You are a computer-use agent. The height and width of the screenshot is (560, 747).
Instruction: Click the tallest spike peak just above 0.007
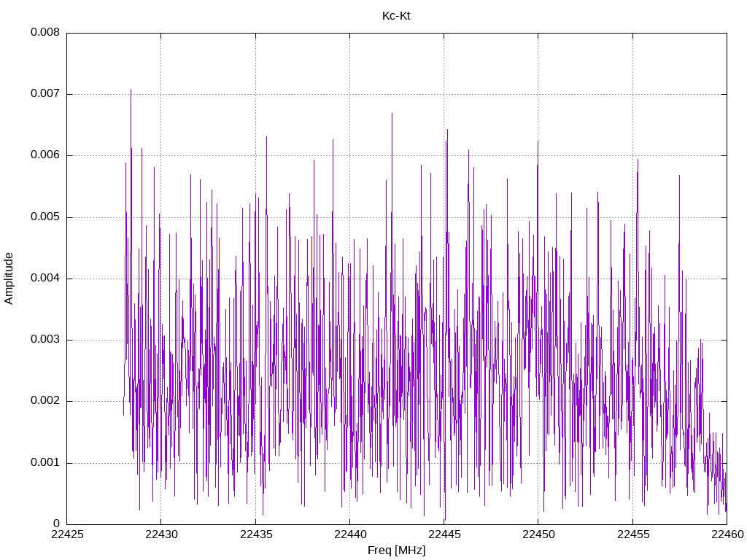point(131,90)
